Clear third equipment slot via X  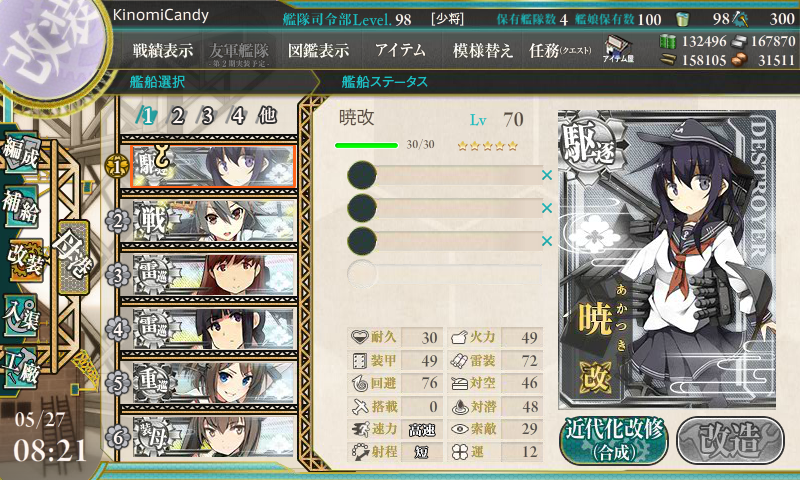point(546,241)
